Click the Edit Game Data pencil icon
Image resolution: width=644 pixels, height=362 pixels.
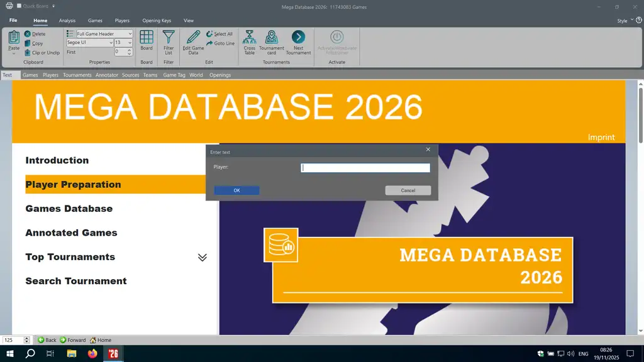point(193,37)
